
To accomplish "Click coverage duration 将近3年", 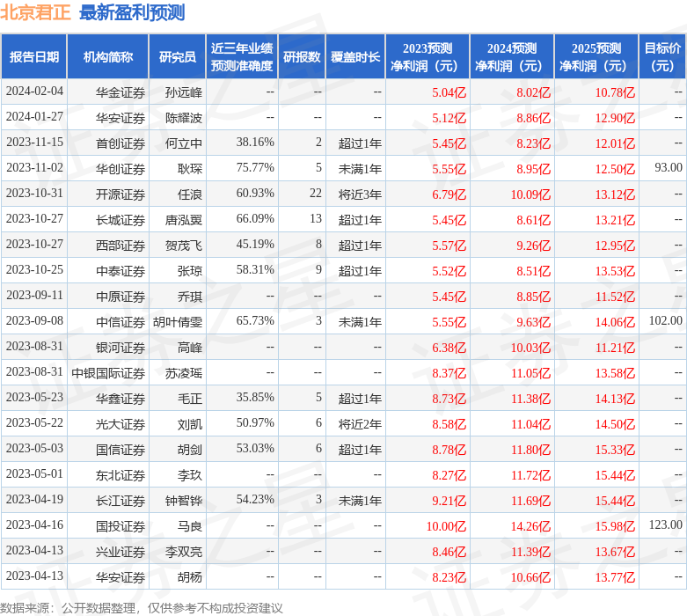I will tap(360, 194).
